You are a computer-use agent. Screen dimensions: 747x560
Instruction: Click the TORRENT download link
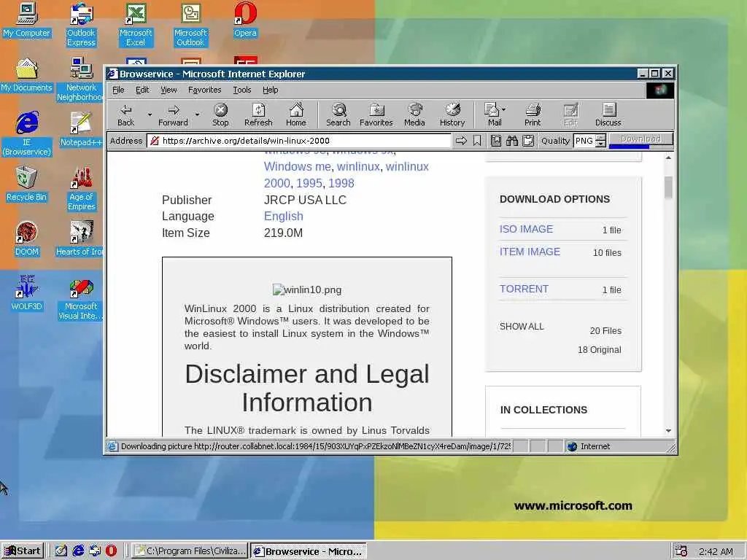(x=524, y=289)
